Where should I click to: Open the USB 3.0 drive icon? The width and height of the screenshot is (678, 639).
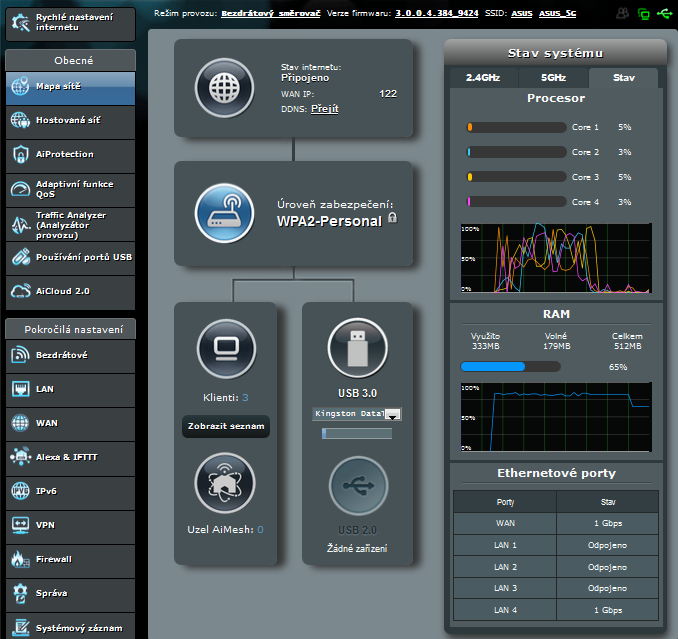click(x=357, y=349)
